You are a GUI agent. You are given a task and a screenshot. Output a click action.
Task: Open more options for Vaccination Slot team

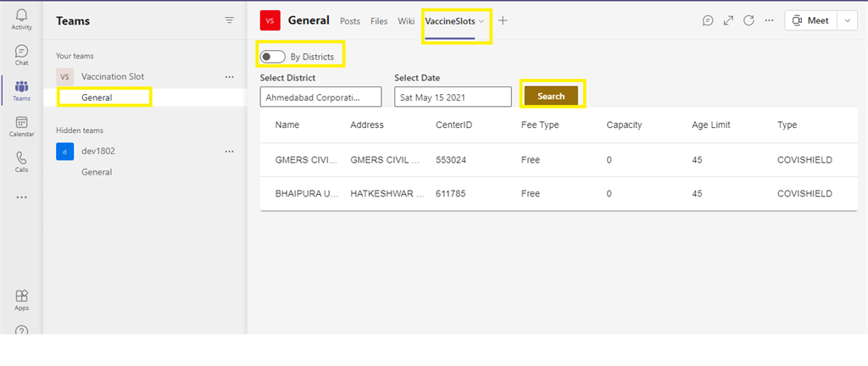tap(229, 77)
